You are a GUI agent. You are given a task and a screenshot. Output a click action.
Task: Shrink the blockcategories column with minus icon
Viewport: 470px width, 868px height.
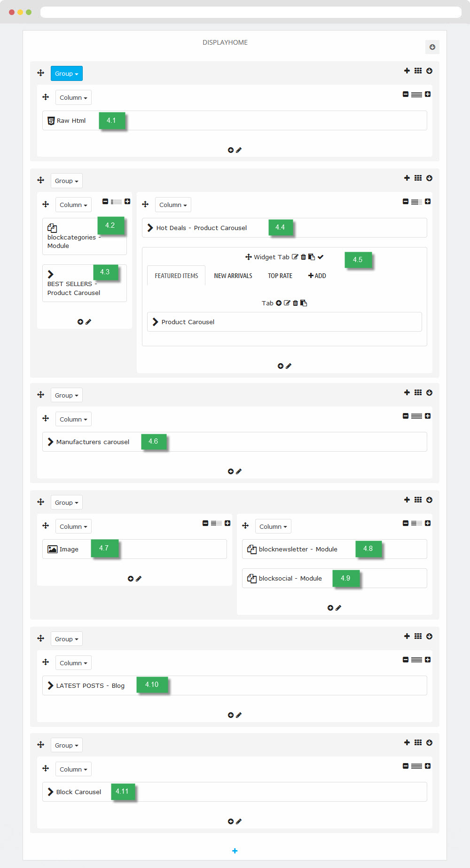105,201
